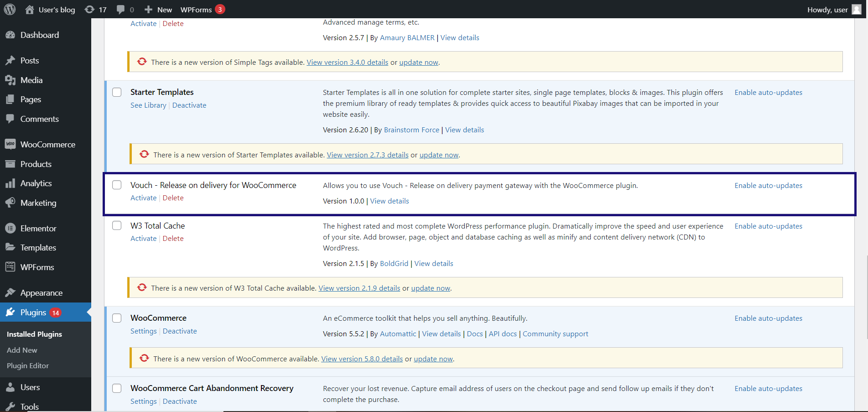The height and width of the screenshot is (412, 868).
Task: Click the Comments bubble icon in the sidebar
Action: 10,119
